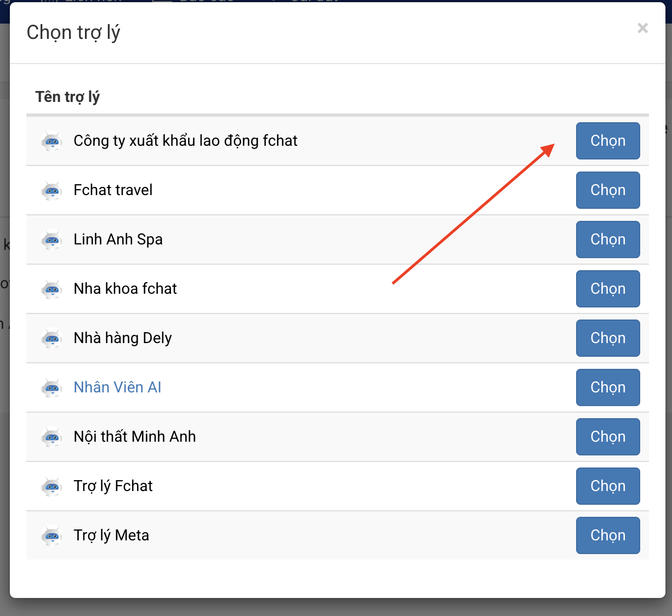Click the robot icon beside Nội thất Minh Anh
Viewport: 672px width, 616px height.
tap(52, 437)
